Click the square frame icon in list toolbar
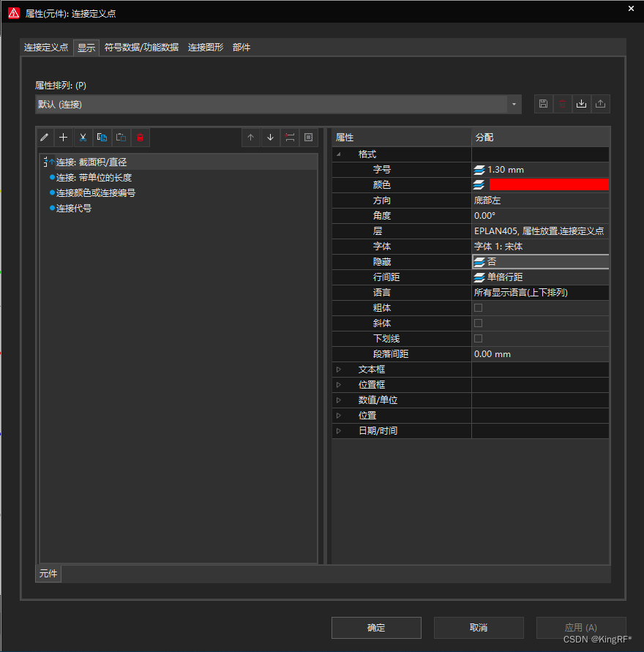644x652 pixels. 309,138
